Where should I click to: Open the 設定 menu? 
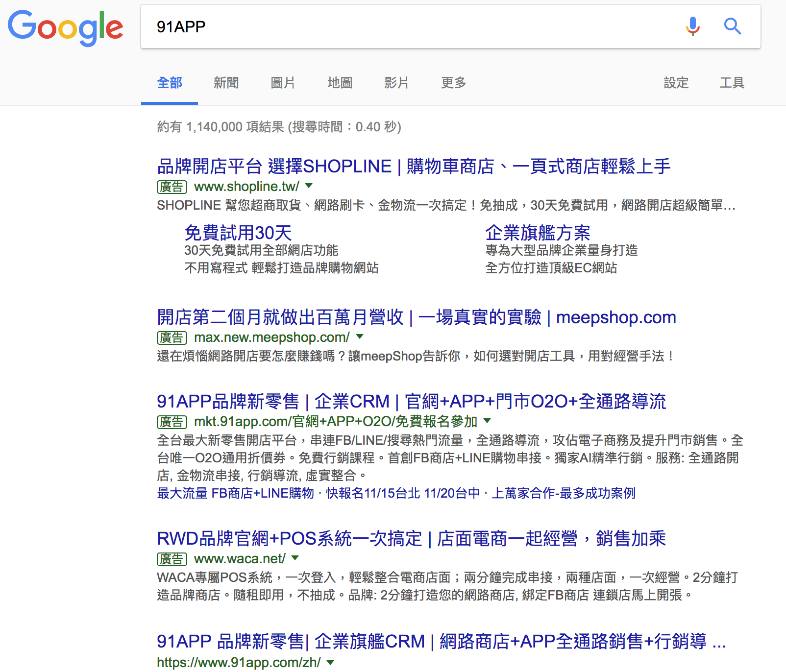click(676, 83)
